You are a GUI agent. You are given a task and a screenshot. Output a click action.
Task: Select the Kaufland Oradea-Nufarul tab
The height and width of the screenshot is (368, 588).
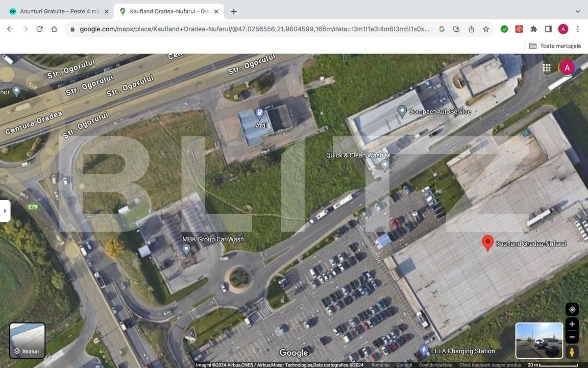coord(169,11)
